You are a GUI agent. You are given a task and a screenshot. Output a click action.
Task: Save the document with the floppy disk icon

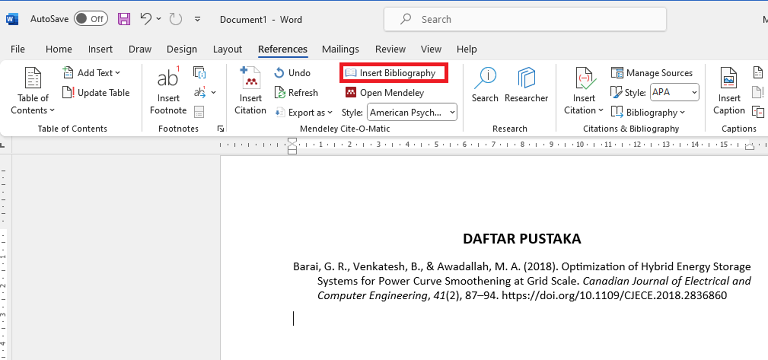[x=124, y=19]
